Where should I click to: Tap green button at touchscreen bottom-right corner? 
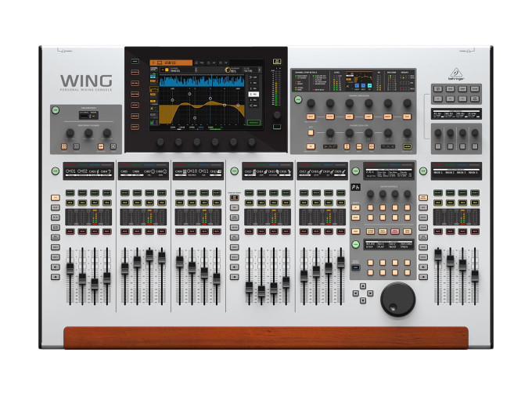253,122
